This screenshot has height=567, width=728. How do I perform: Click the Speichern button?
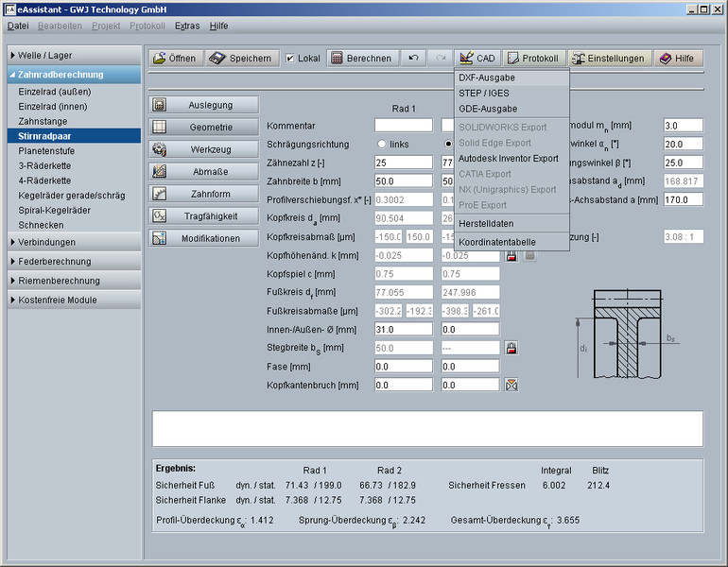tap(242, 59)
